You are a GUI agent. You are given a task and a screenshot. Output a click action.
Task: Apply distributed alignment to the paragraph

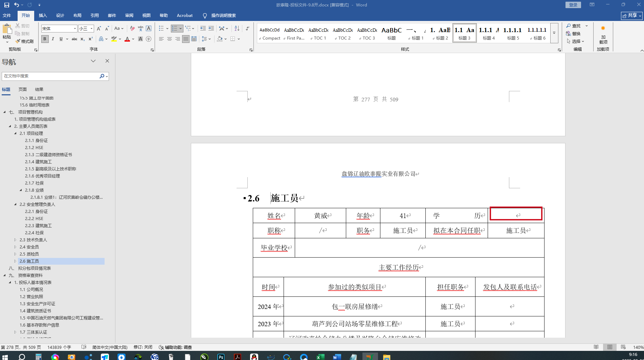(x=194, y=39)
